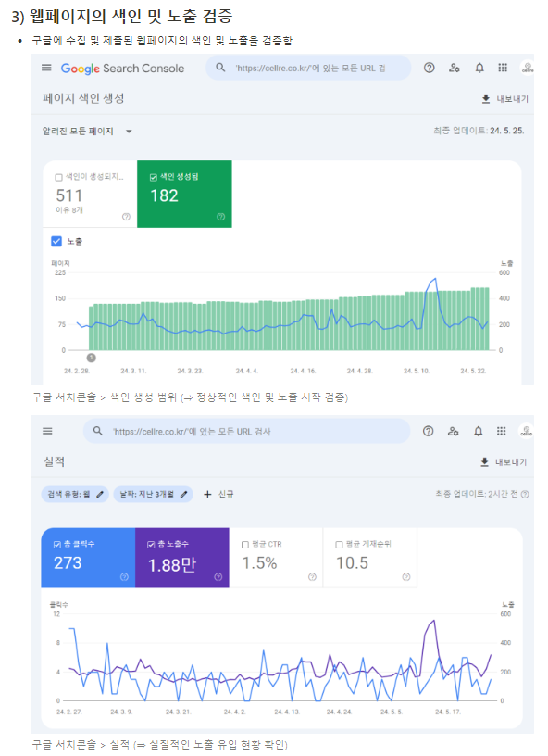Open user settings icon in top console header
The image size is (548, 756).
tap(455, 68)
